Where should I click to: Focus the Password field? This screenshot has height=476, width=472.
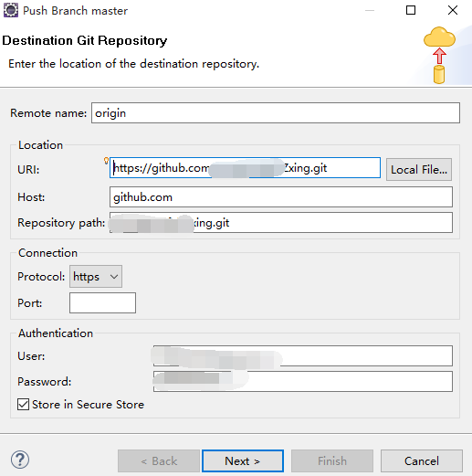pyautogui.click(x=303, y=381)
